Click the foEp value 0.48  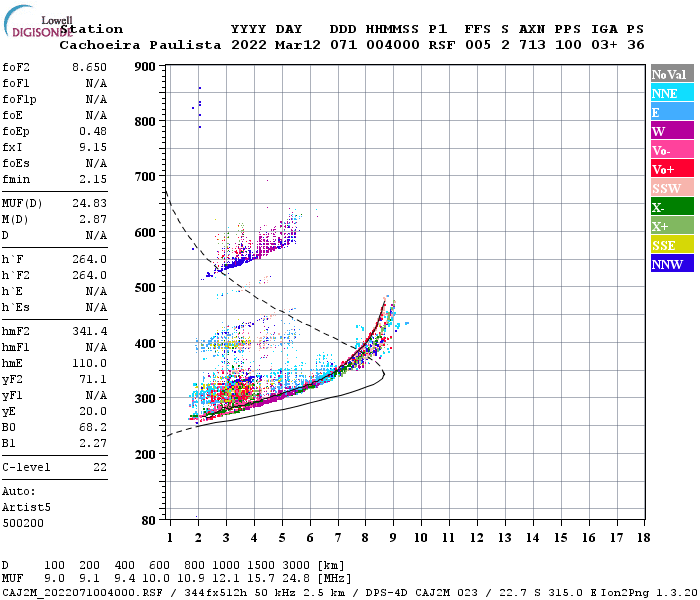point(93,131)
